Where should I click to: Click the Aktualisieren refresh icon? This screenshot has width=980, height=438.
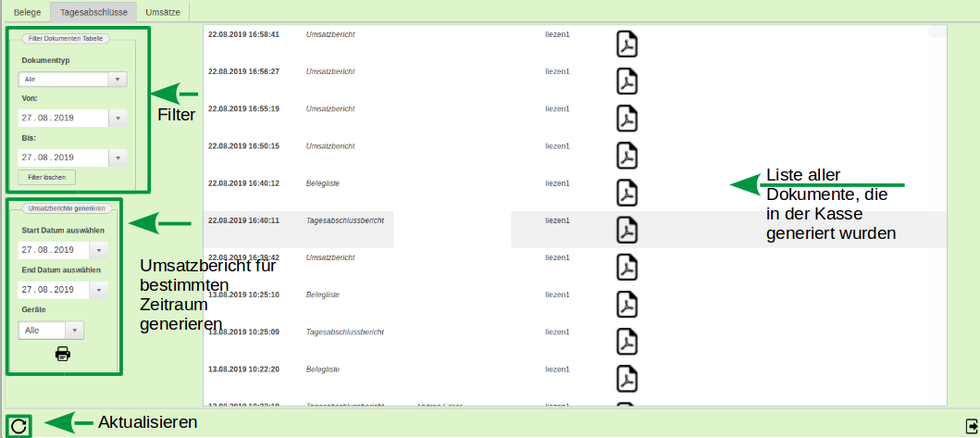(18, 426)
